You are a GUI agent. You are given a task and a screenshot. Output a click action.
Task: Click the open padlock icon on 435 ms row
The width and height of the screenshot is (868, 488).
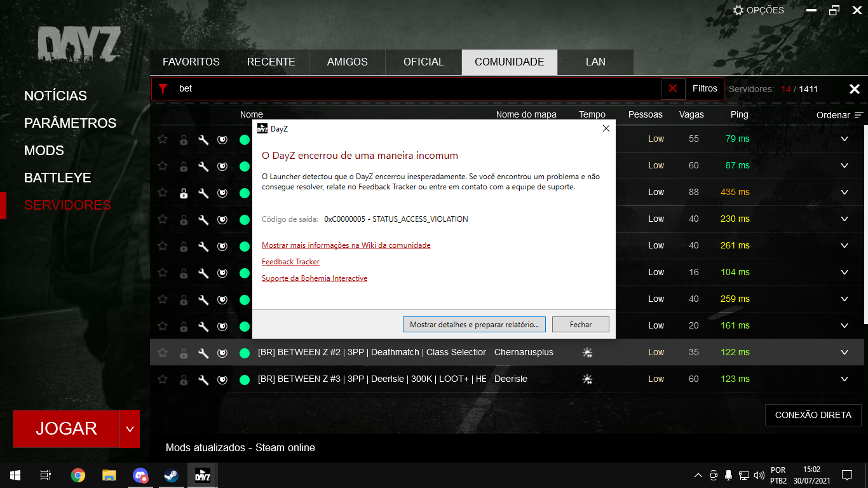tap(184, 193)
